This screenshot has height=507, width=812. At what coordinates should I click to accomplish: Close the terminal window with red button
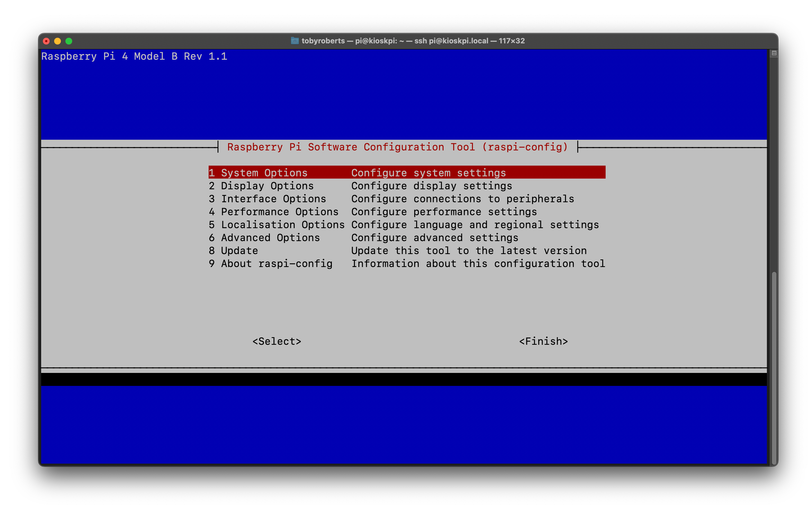(46, 41)
